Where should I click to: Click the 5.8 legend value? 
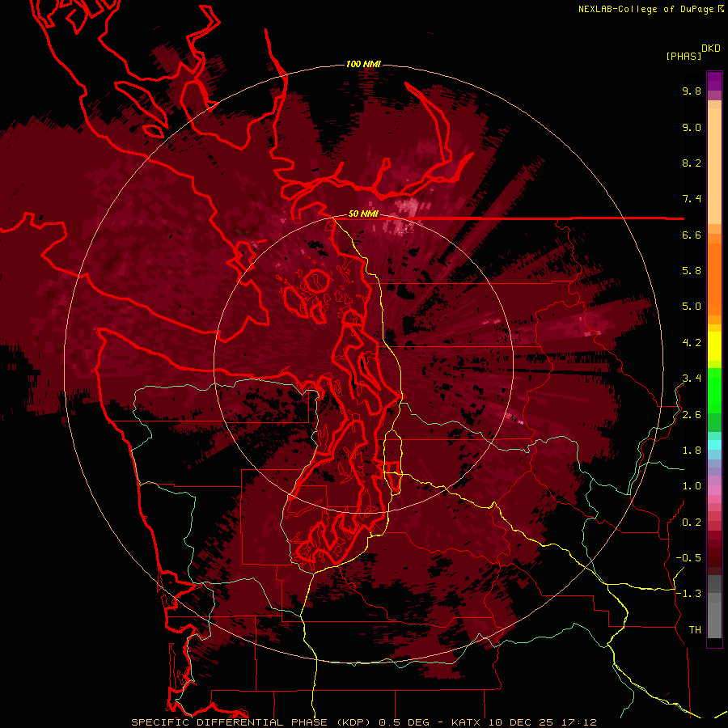coord(692,271)
